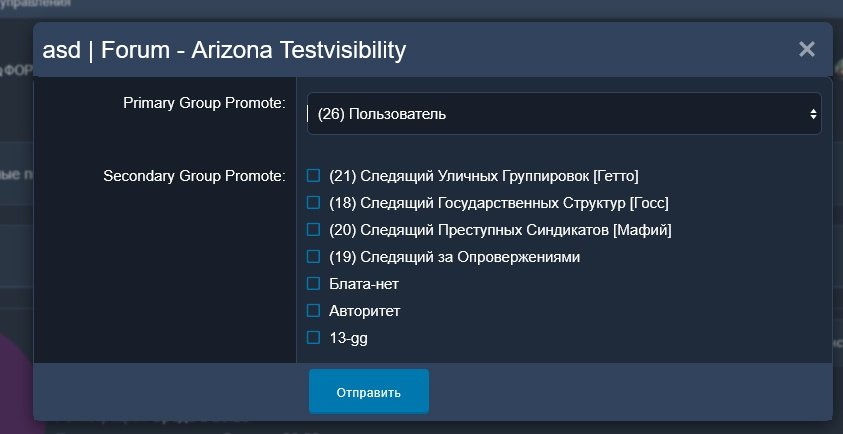Click the (18) Следящий Государственных Структур text

click(x=498, y=203)
